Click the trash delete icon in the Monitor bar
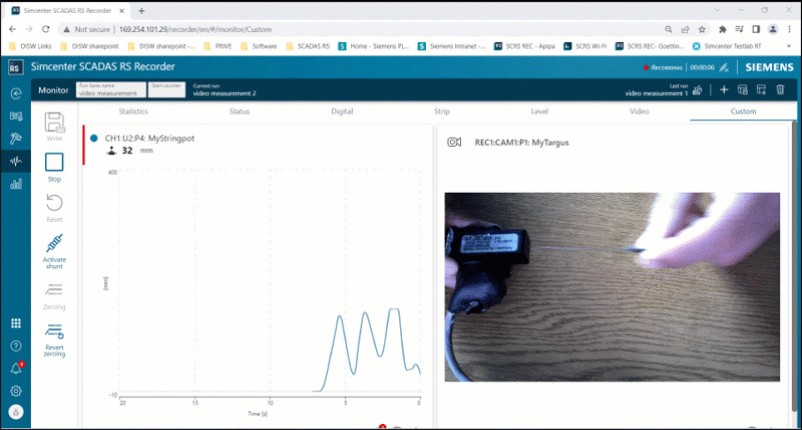 click(780, 90)
